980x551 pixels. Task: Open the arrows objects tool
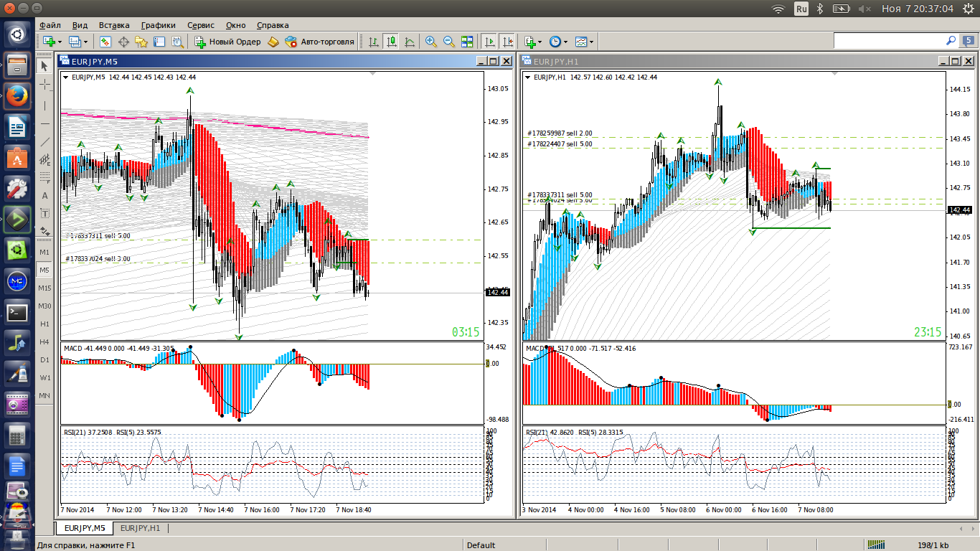pos(44,231)
